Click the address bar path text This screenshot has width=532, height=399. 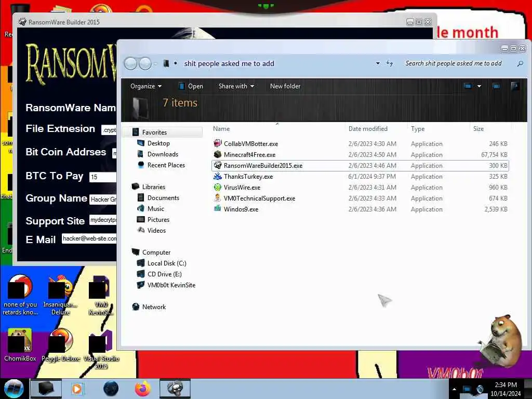click(x=229, y=63)
